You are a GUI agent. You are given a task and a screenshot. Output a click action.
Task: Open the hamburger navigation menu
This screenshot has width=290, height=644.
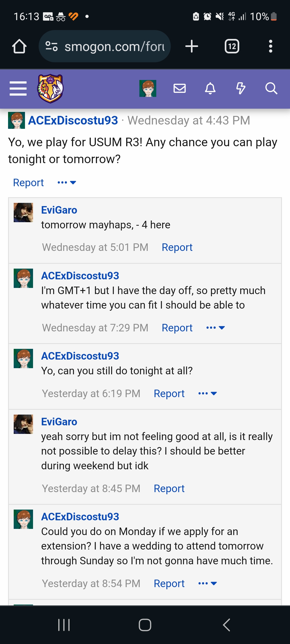click(x=18, y=88)
